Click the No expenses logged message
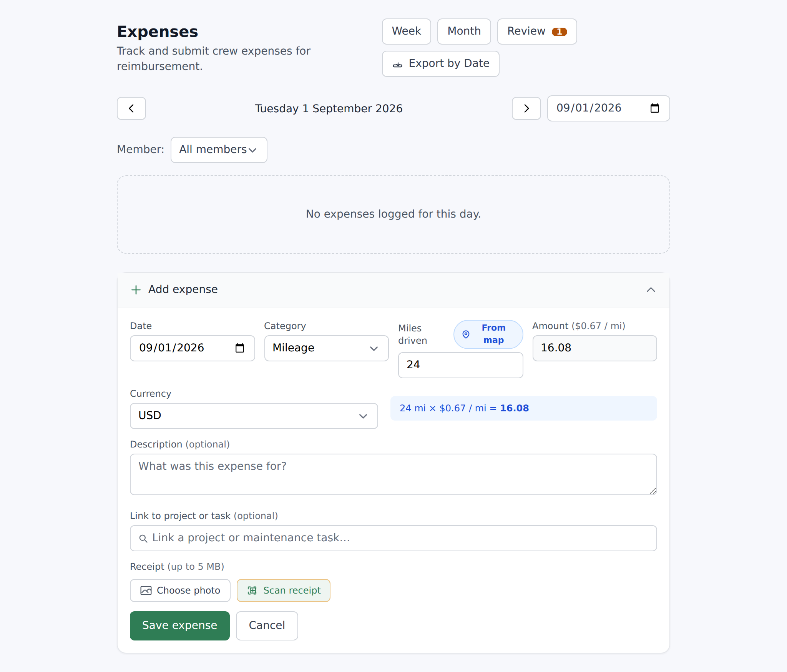Viewport: 787px width, 672px height. (x=393, y=214)
